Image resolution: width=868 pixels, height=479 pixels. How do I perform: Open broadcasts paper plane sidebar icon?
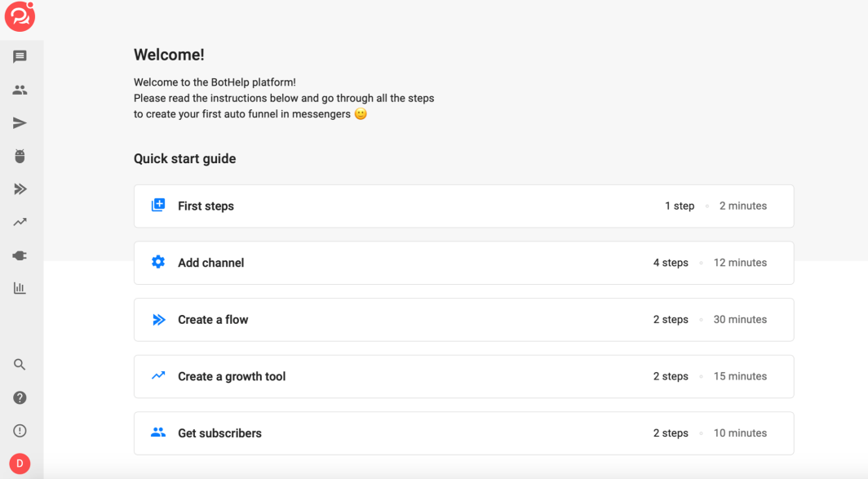20,123
